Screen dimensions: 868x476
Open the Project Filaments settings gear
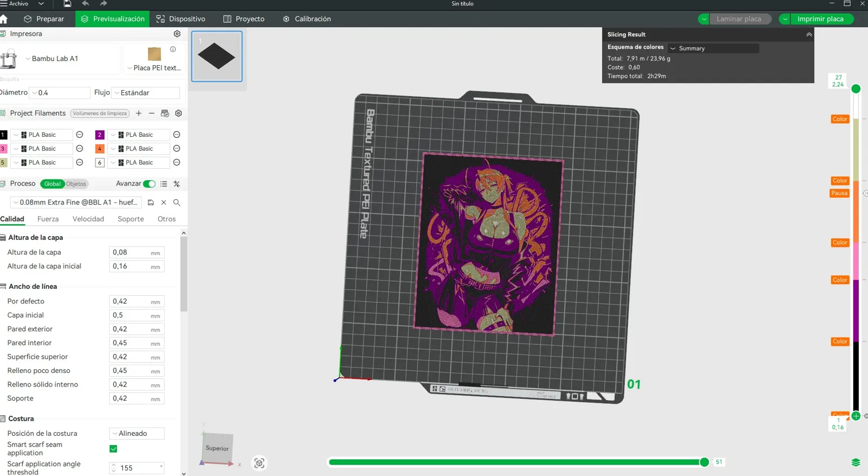click(178, 113)
